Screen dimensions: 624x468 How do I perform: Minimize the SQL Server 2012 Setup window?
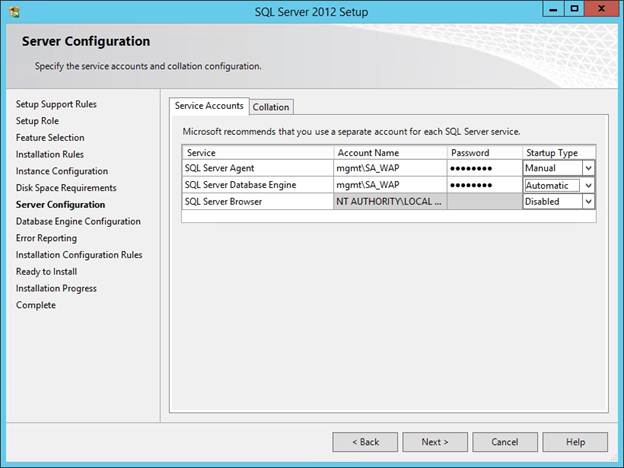[553, 9]
